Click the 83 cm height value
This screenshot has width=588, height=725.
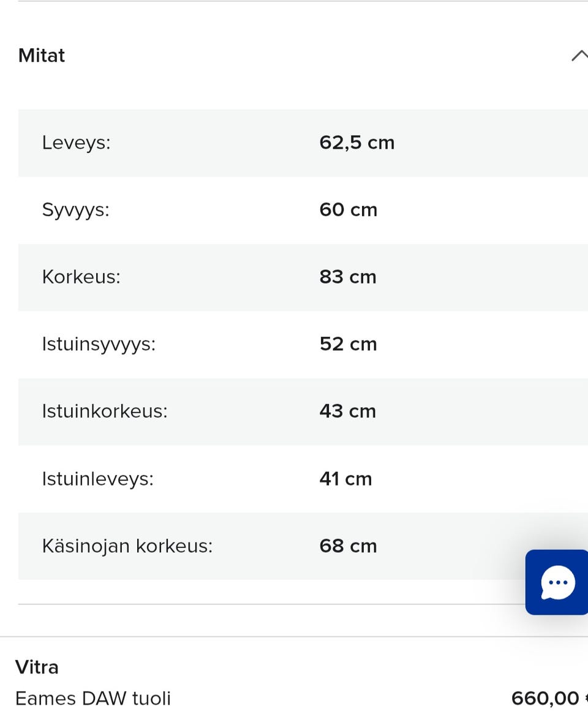(348, 277)
